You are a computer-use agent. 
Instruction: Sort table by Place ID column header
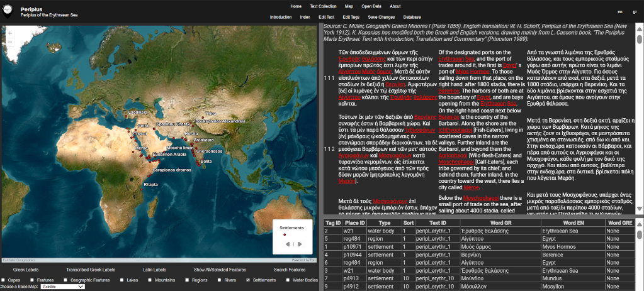coord(354,222)
